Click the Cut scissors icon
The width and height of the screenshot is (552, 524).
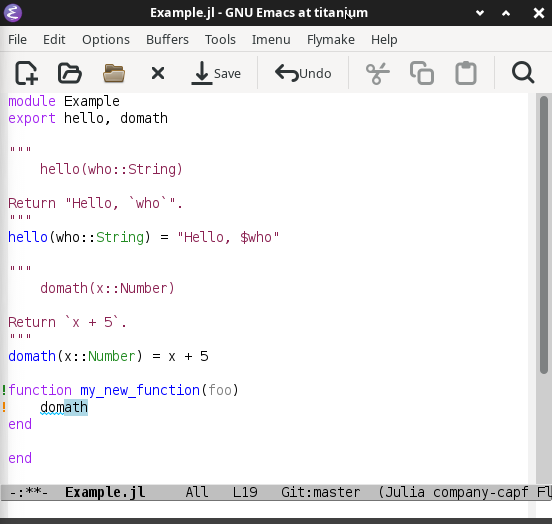coord(377,73)
